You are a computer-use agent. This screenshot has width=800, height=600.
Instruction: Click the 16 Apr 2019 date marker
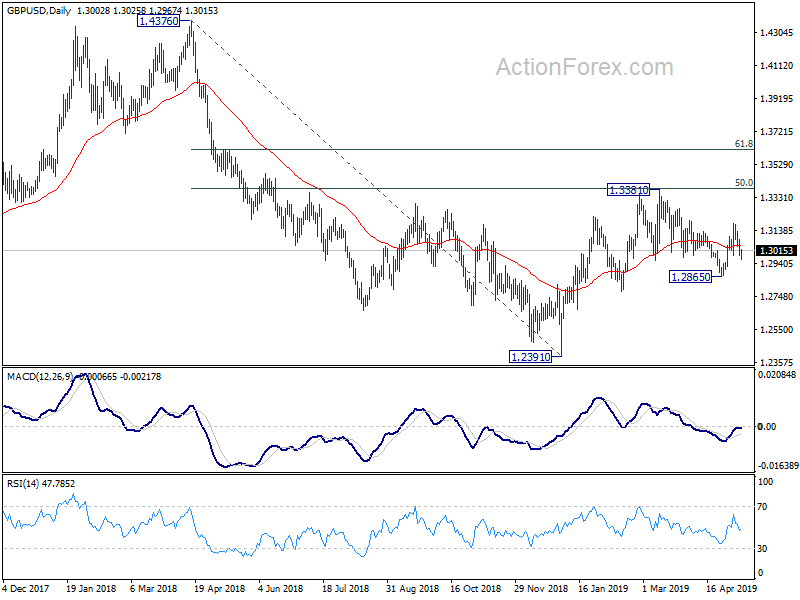pos(732,588)
